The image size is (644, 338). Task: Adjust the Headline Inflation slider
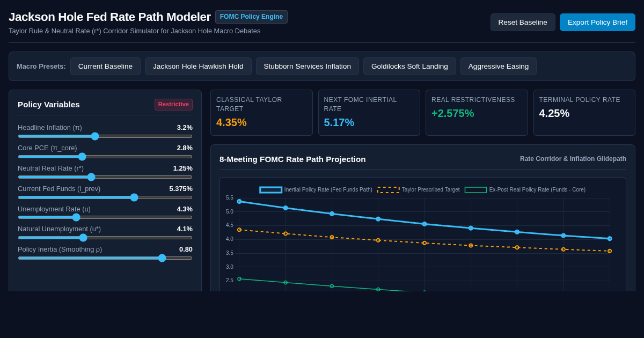(105, 136)
